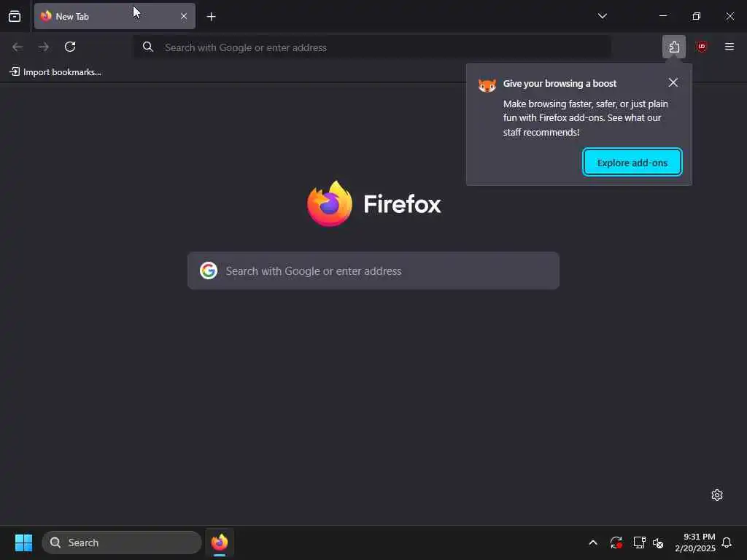Image resolution: width=747 pixels, height=560 pixels.
Task: Open Firefox View icon in tab bar
Action: tap(15, 16)
